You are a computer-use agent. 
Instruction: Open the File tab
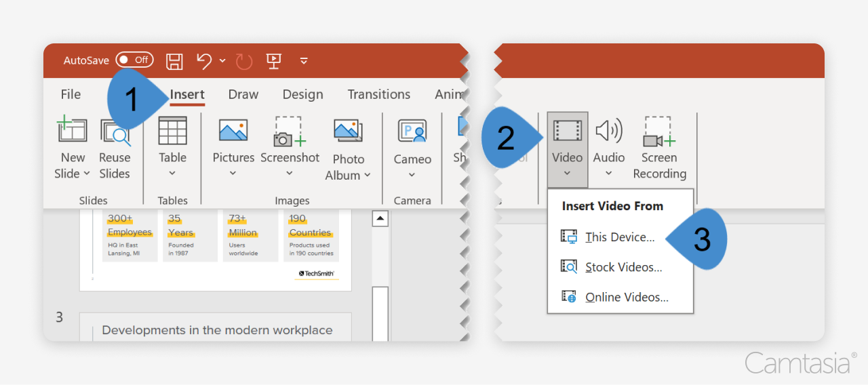click(71, 94)
